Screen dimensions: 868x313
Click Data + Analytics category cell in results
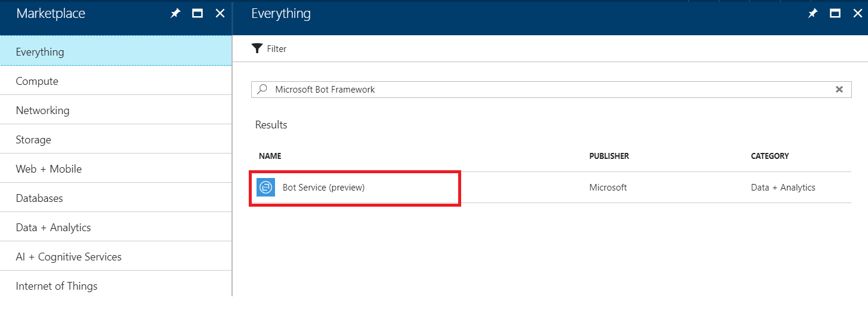pos(783,188)
